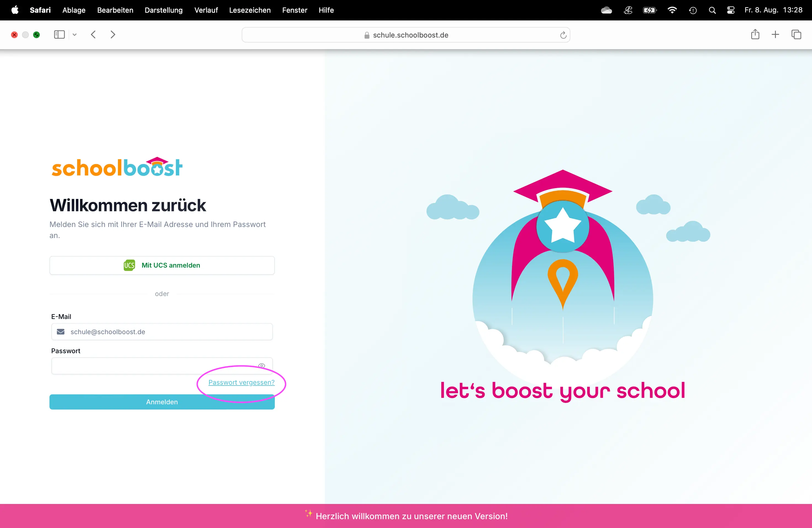Open the Lesezeichen menu
The height and width of the screenshot is (528, 812).
click(x=250, y=10)
